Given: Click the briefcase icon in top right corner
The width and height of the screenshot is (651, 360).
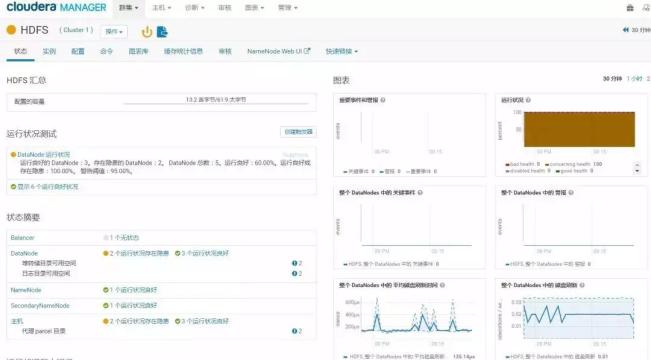Looking at the screenshot, I should [630, 8].
